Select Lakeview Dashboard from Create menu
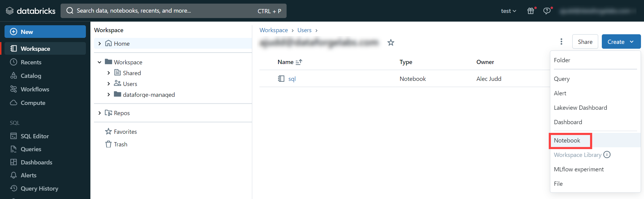The image size is (644, 199). coord(595,108)
